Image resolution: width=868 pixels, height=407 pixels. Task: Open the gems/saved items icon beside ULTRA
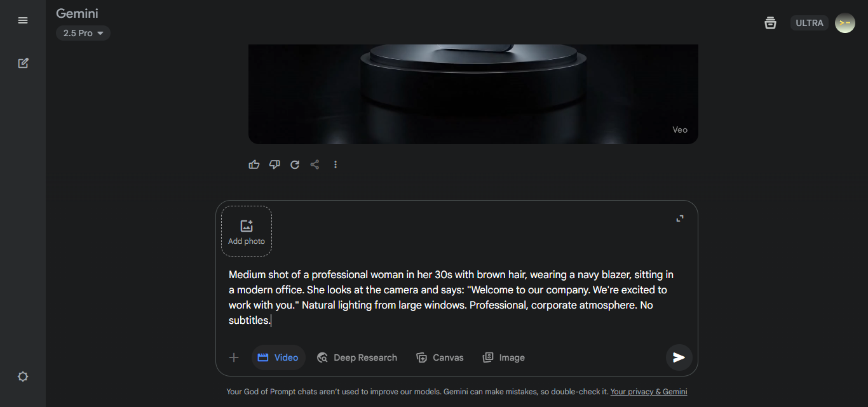(770, 23)
